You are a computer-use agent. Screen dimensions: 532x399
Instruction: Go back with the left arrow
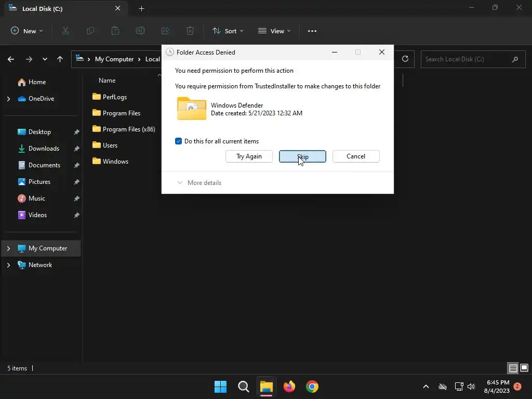pyautogui.click(x=11, y=59)
